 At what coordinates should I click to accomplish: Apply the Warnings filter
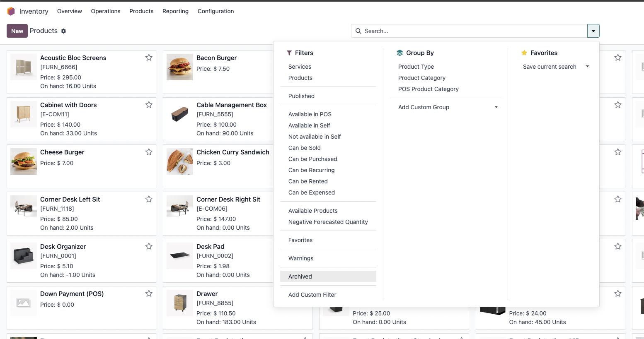(x=328, y=258)
